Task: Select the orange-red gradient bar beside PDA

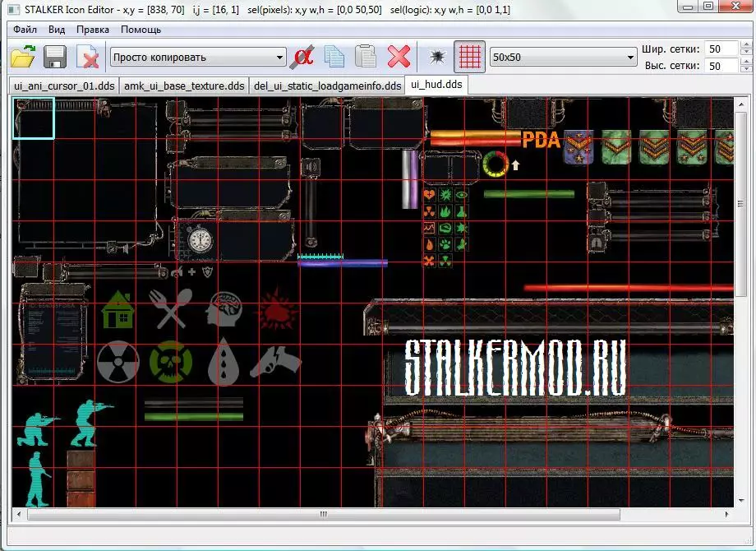Action: click(x=476, y=138)
